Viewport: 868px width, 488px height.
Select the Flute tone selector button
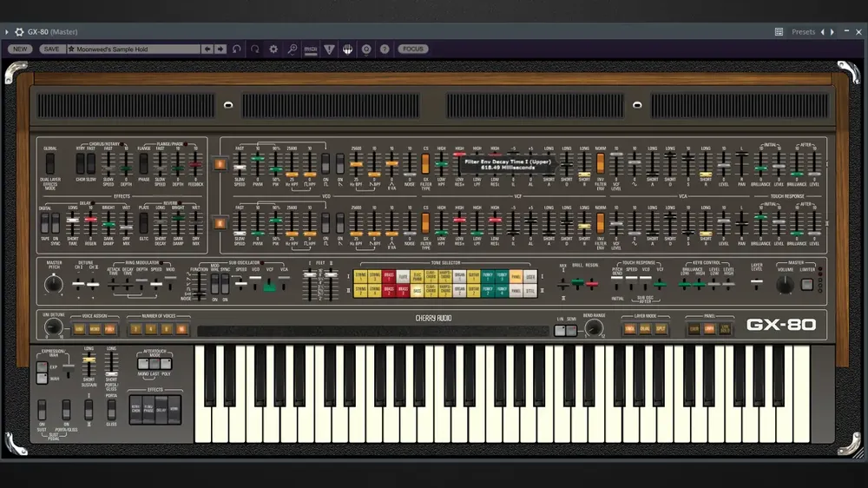coord(403,276)
